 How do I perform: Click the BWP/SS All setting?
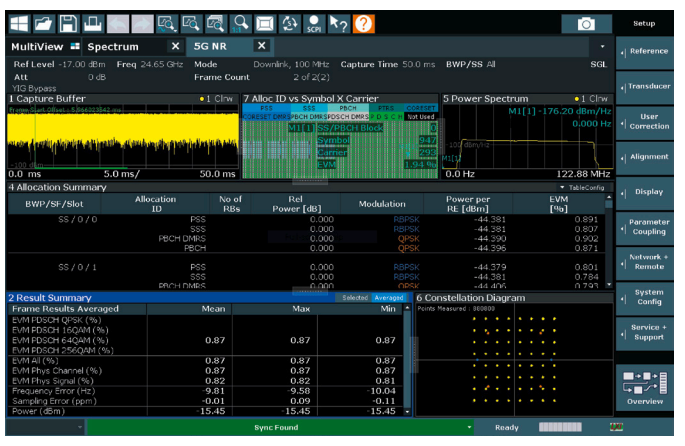[471, 64]
